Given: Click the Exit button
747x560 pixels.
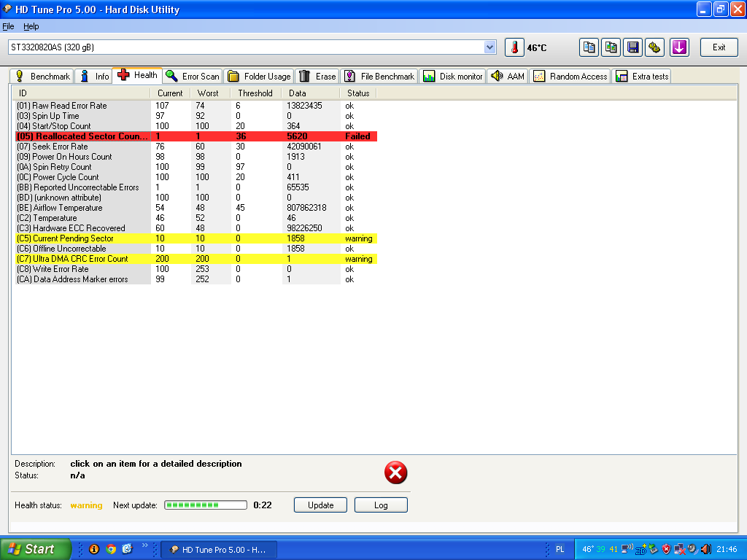Looking at the screenshot, I should tap(719, 47).
